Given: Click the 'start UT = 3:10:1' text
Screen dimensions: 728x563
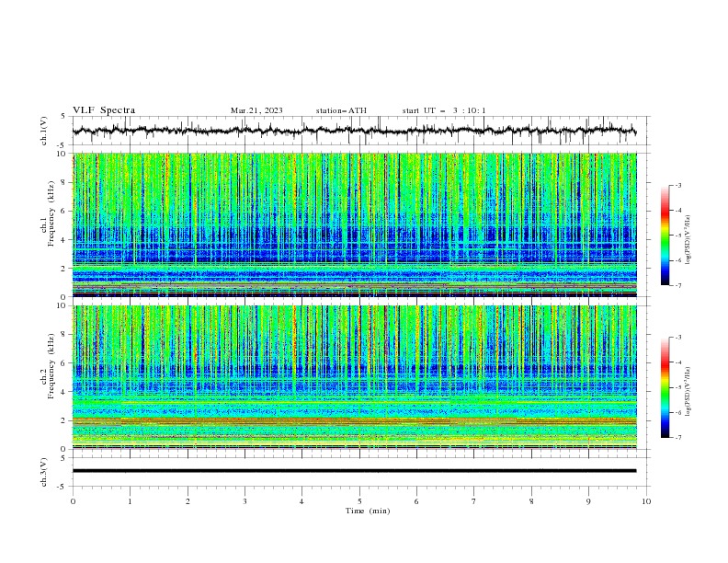Looking at the screenshot, I should (444, 110).
